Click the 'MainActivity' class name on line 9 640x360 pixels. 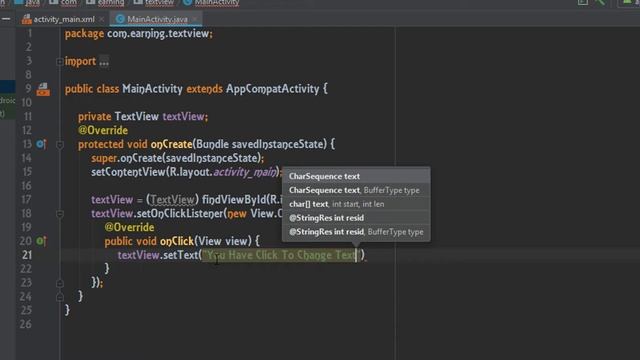pyautogui.click(x=152, y=89)
